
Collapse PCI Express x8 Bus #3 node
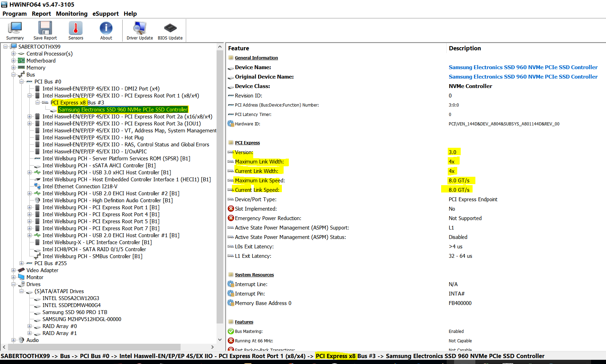pyautogui.click(x=37, y=102)
